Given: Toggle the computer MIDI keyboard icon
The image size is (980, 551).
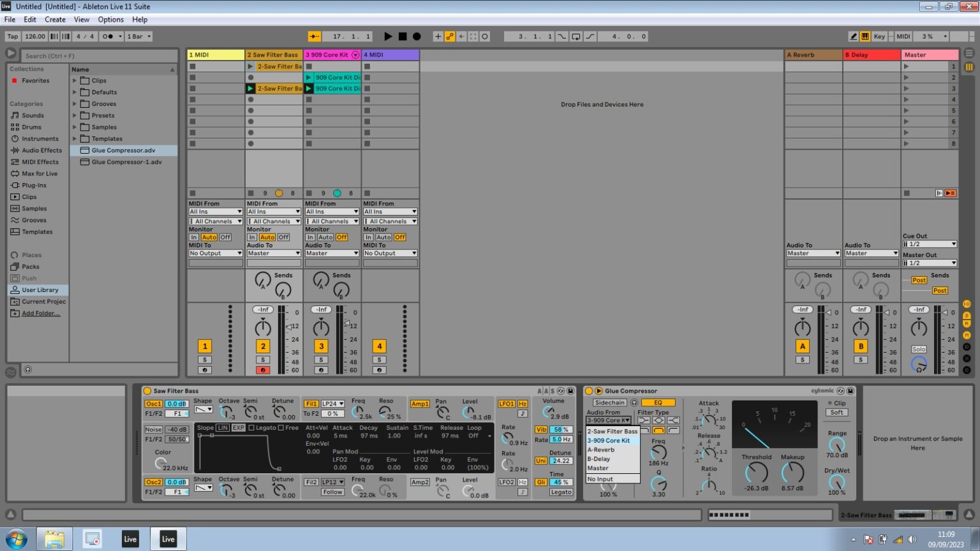Looking at the screenshot, I should coord(865,36).
